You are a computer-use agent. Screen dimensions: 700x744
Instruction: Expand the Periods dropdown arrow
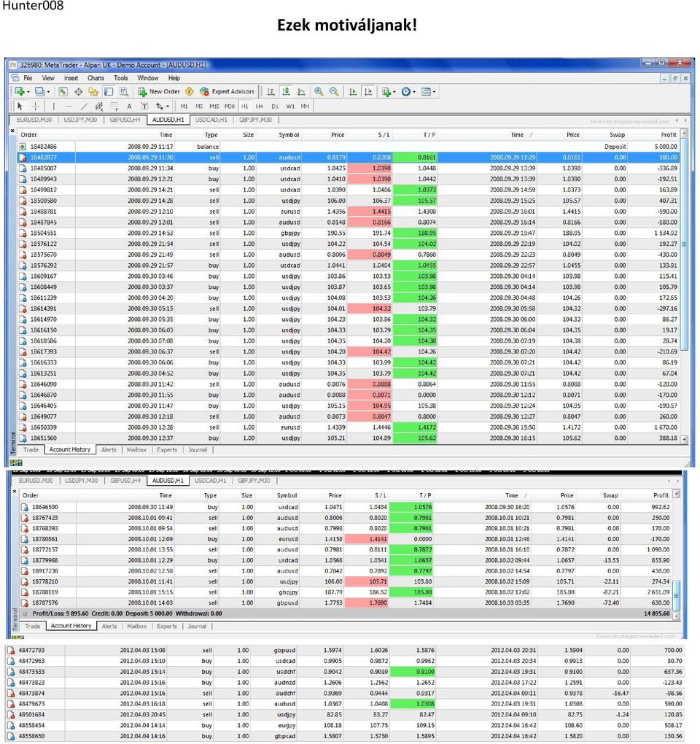tap(414, 92)
